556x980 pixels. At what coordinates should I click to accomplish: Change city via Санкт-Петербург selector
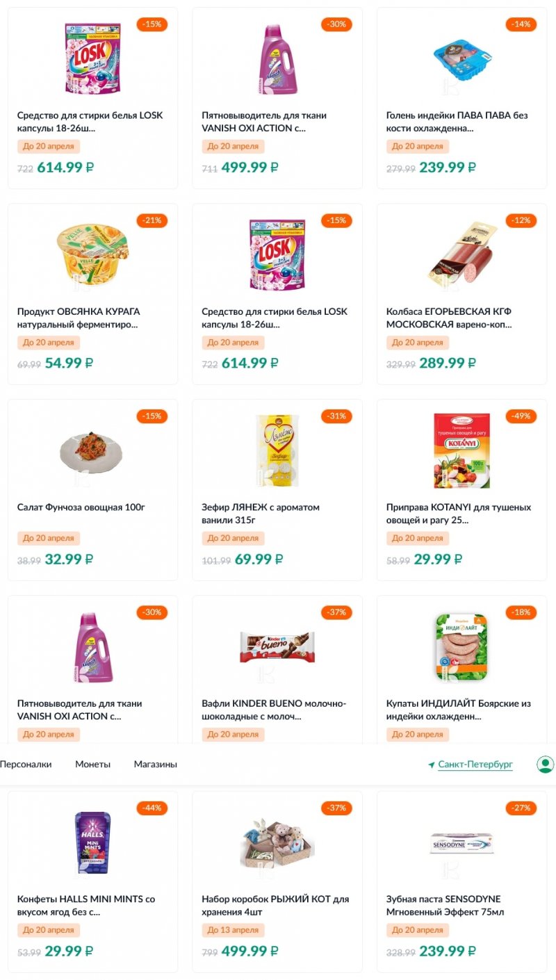(x=475, y=765)
